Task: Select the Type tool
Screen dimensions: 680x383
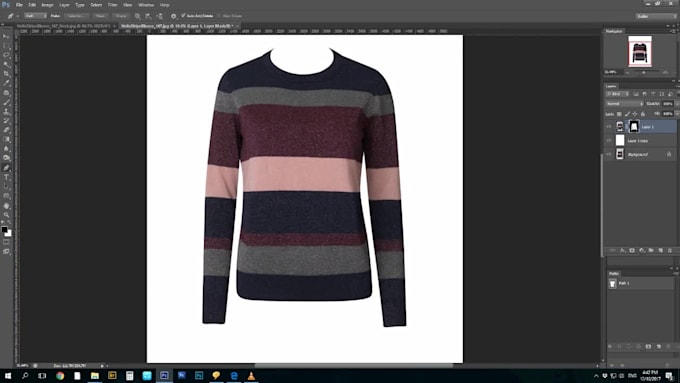Action: [6, 177]
